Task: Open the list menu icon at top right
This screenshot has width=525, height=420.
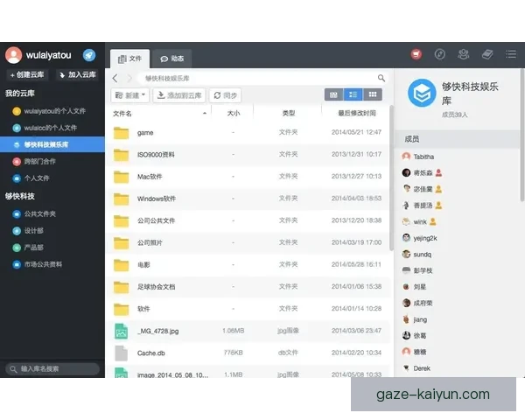Action: 511,54
